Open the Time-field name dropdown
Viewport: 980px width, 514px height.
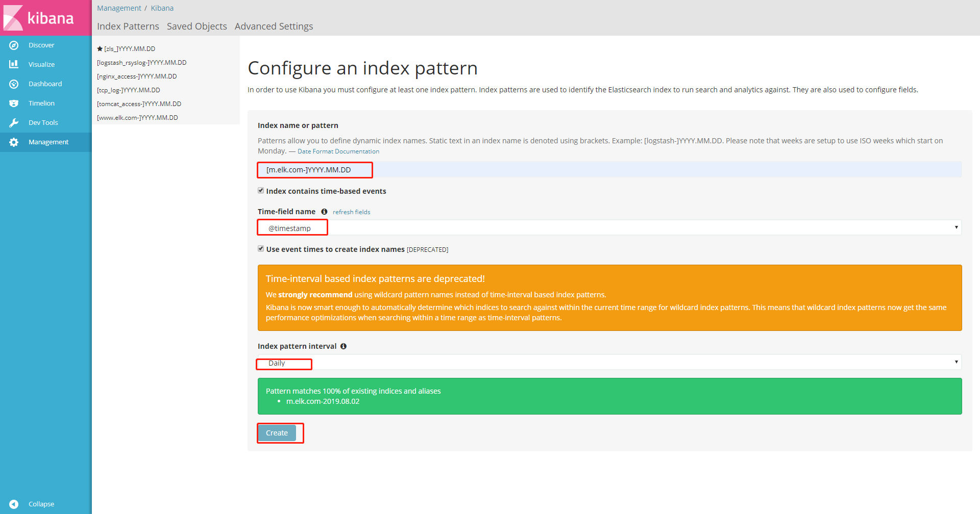click(609, 227)
